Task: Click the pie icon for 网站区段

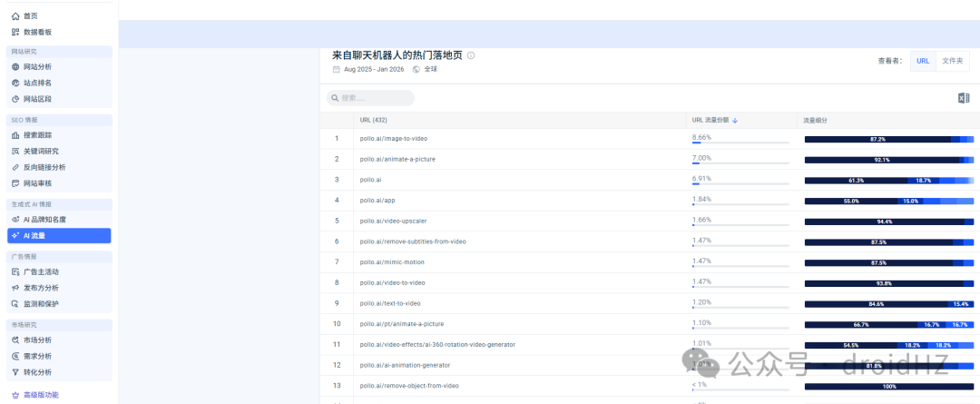Action: pos(15,99)
